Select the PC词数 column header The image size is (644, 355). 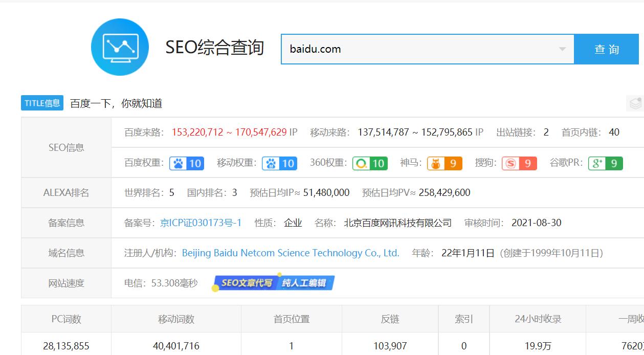point(65,318)
